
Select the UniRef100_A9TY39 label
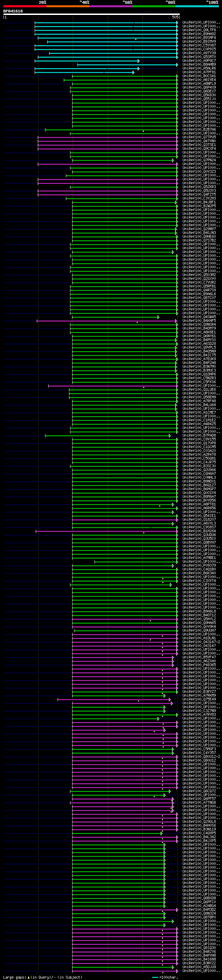(199, 53)
